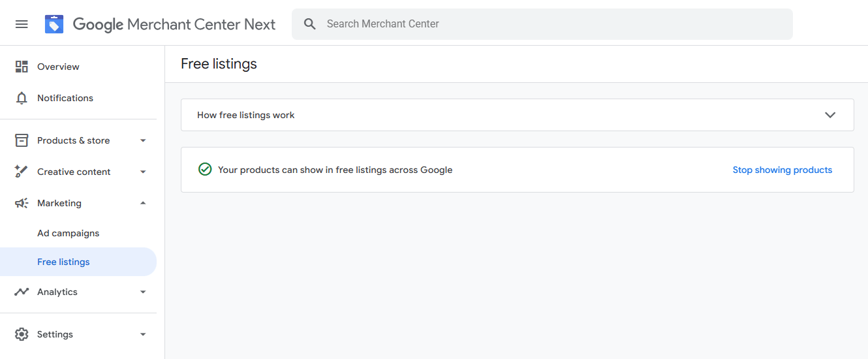Click the How free listings work heading
Viewport: 868px width, 359px height.
click(246, 115)
